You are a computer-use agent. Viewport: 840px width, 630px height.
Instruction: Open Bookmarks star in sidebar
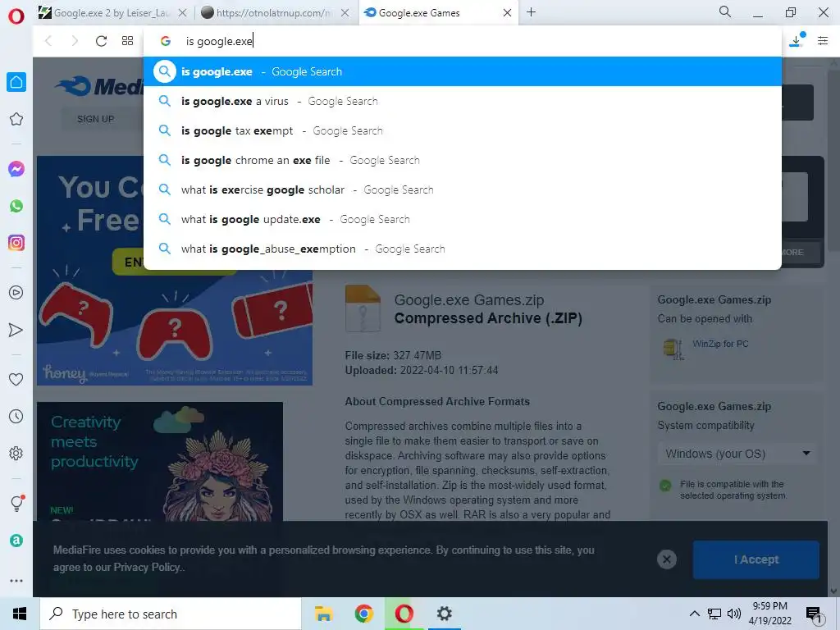click(x=16, y=119)
